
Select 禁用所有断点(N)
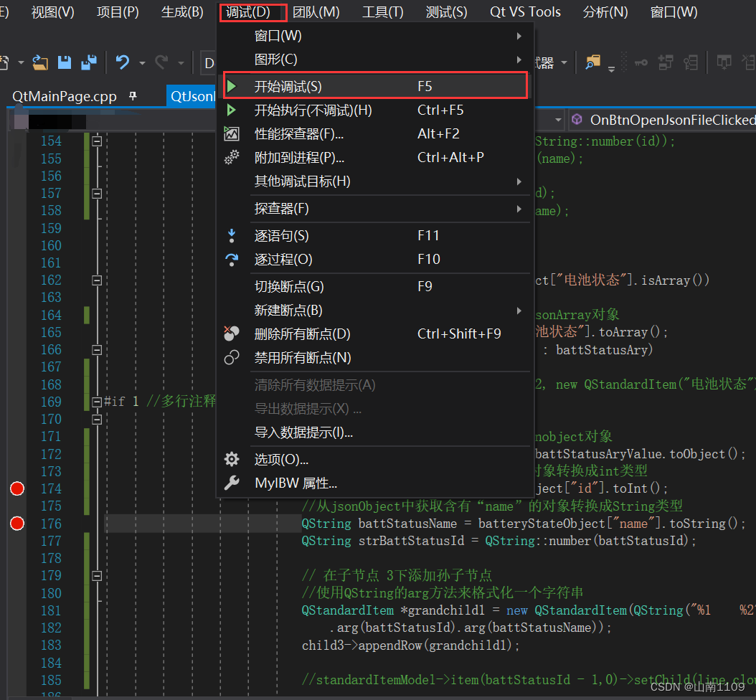click(x=377, y=357)
